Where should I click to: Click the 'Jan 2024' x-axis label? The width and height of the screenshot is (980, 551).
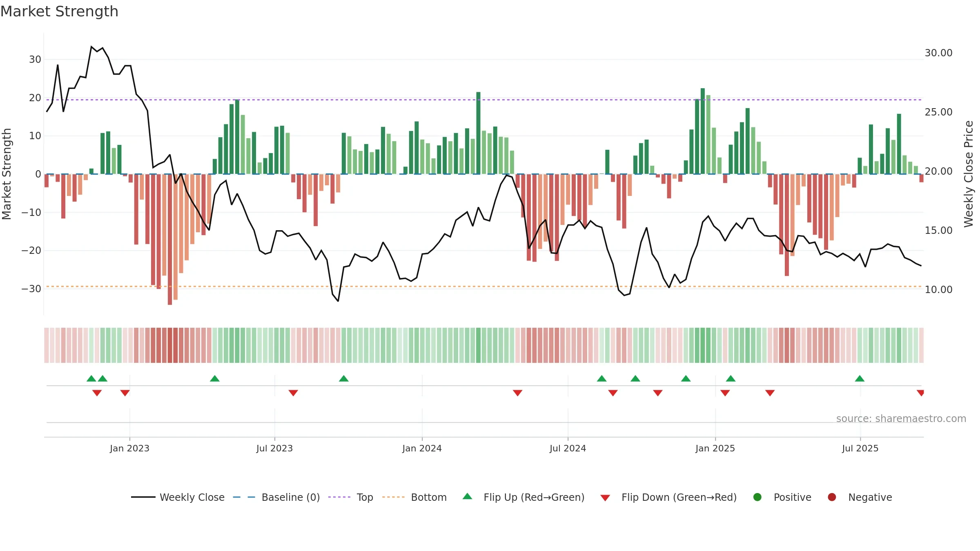[422, 449]
